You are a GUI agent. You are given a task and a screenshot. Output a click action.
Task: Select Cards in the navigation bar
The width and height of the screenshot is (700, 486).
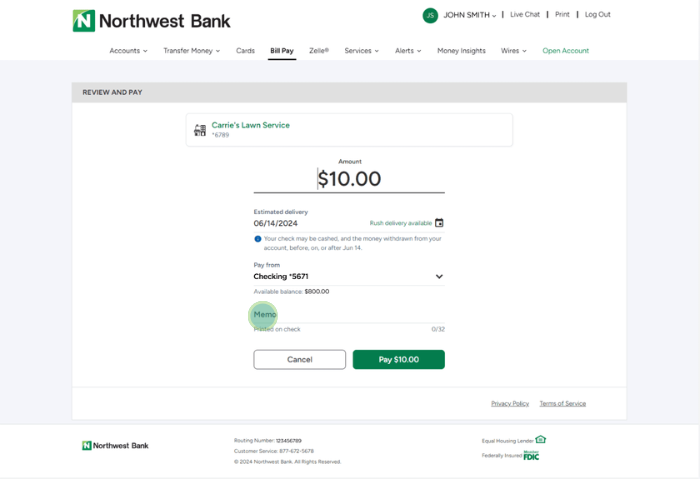pos(245,50)
